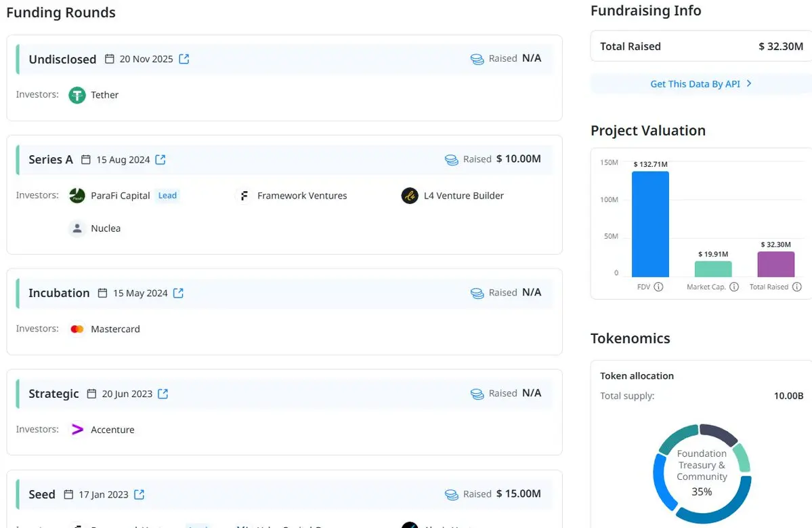Click the Tether investor logo
This screenshot has width=812, height=528.
point(77,96)
